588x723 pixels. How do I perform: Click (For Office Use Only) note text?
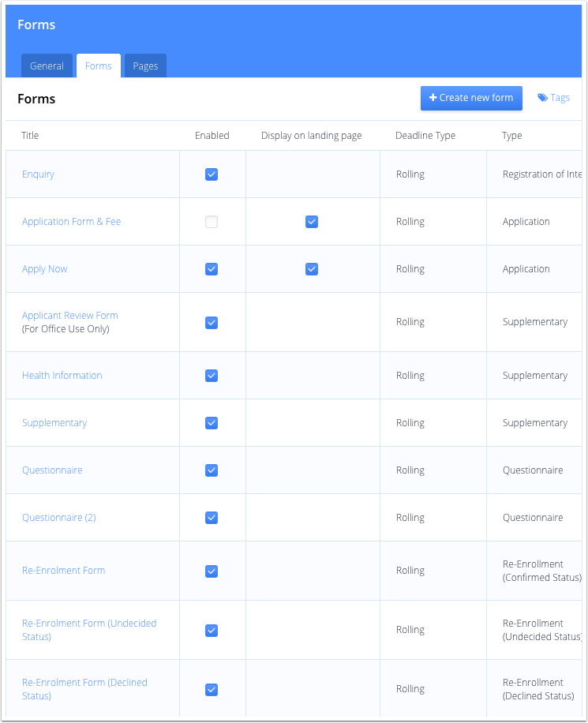tap(66, 329)
